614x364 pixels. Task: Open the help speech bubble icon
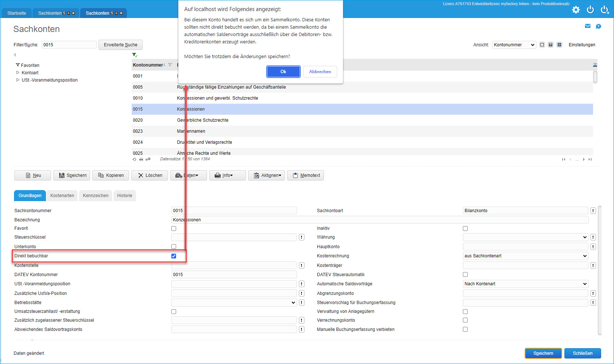point(598,26)
